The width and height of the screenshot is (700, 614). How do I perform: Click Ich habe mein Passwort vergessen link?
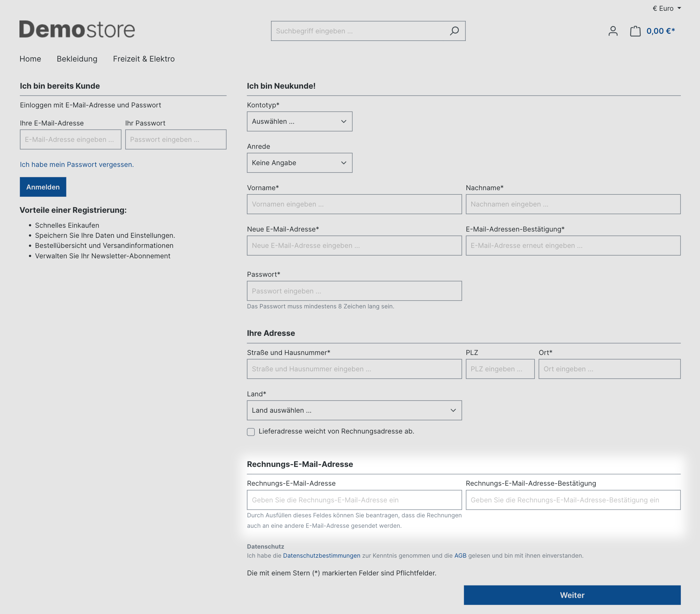point(76,164)
